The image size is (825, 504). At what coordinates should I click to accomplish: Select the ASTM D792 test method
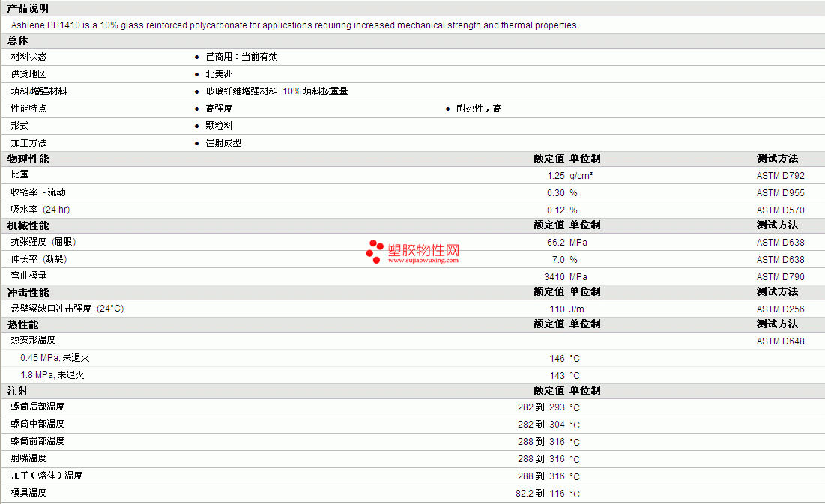pos(780,176)
